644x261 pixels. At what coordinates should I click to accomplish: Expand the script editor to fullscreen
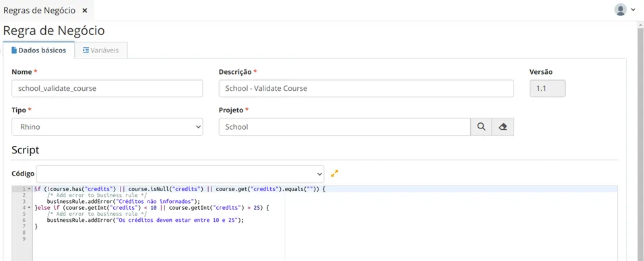click(x=335, y=174)
